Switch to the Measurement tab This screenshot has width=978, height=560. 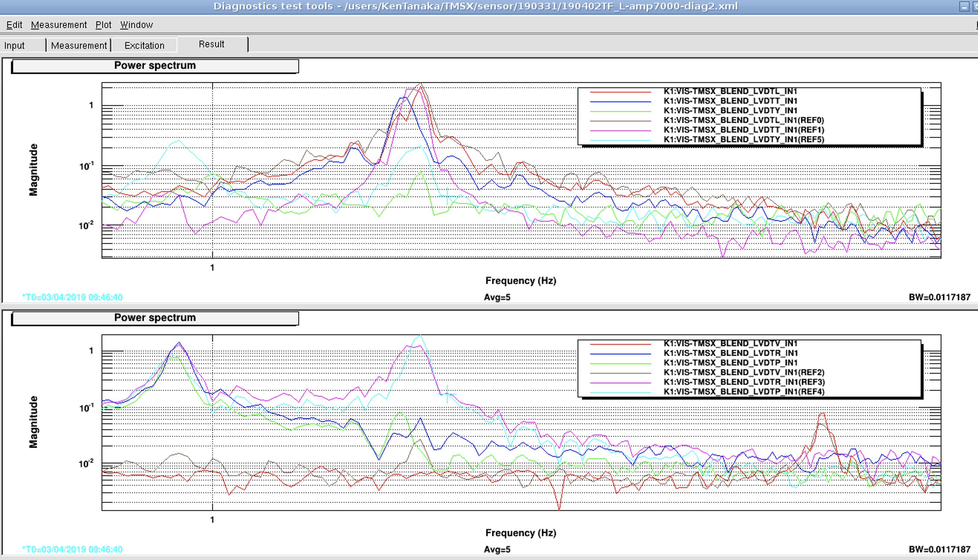(79, 45)
